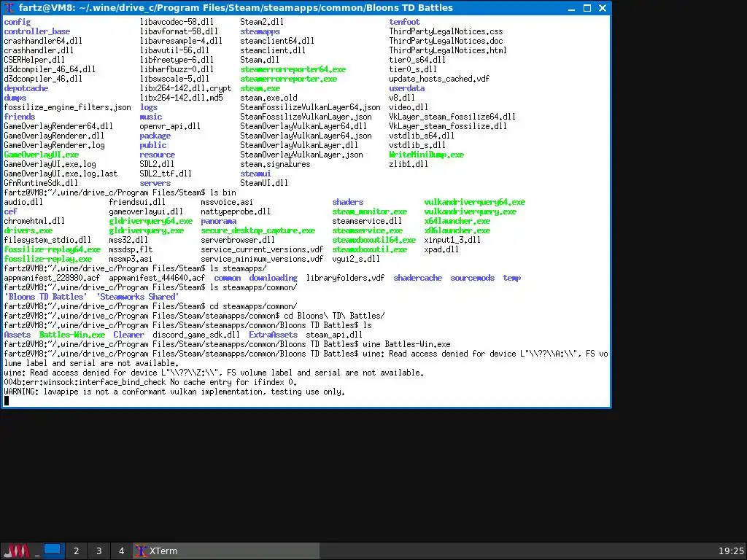Click 'steam.signatures' file name
Screen dimensions: 747x560
[275, 164]
